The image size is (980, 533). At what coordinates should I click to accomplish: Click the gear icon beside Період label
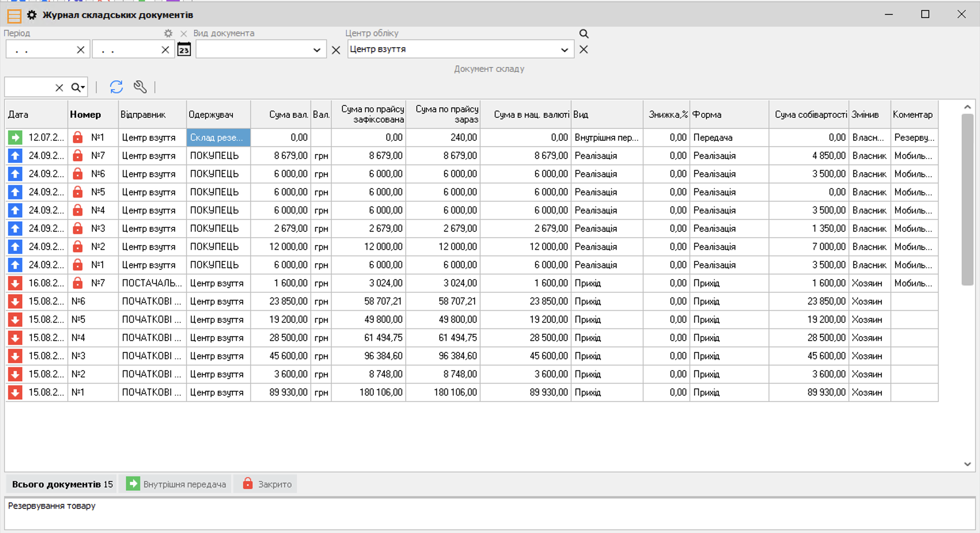168,33
